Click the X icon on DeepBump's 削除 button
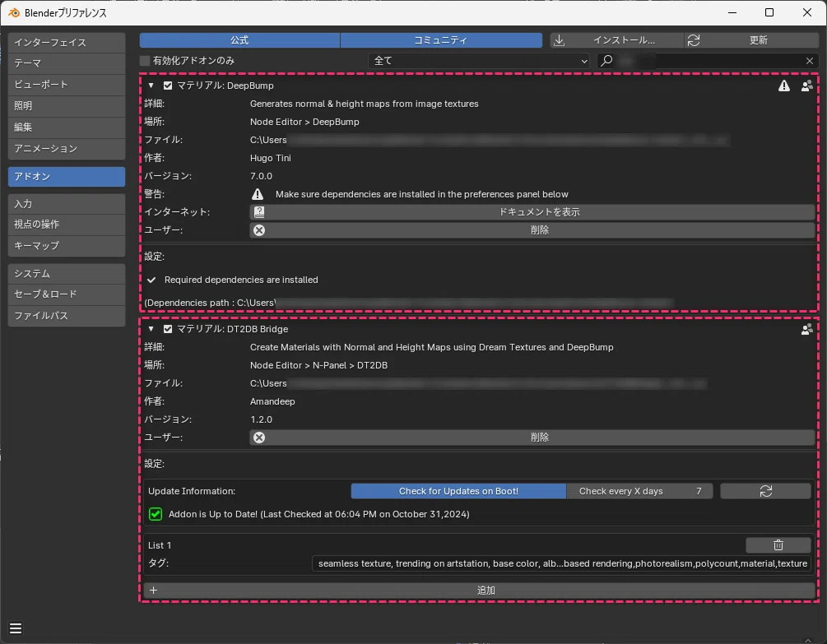827x644 pixels. [259, 230]
